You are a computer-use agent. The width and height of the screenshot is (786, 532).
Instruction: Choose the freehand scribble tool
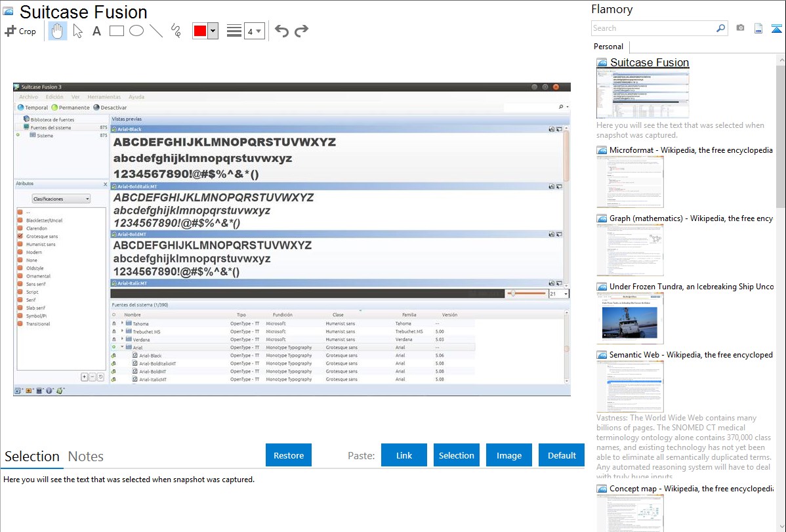coord(175,31)
